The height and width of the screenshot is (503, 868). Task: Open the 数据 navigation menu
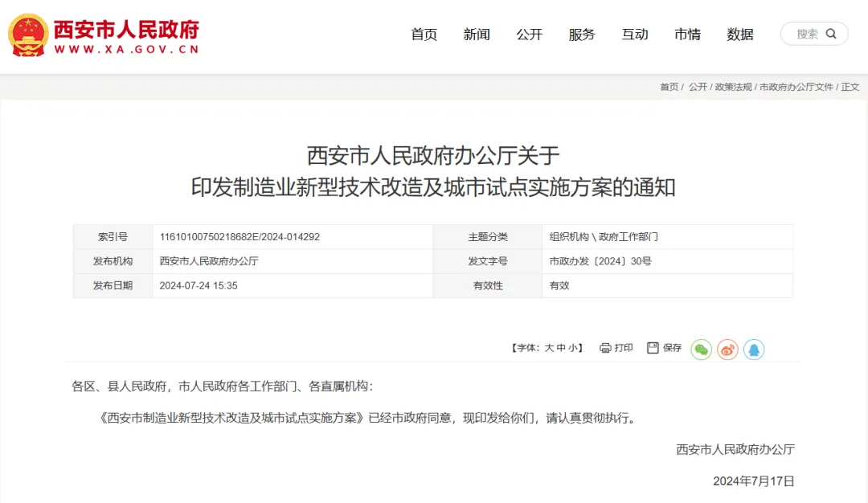coord(740,35)
